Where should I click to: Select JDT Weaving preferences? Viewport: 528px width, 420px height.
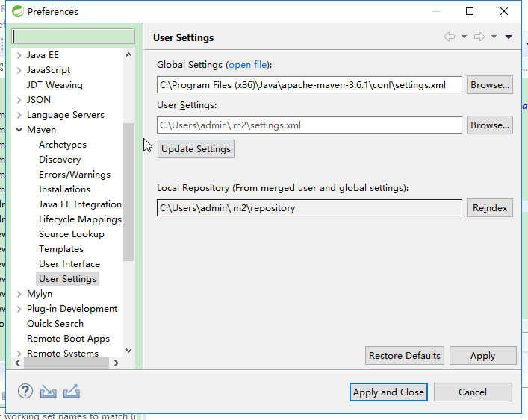55,85
